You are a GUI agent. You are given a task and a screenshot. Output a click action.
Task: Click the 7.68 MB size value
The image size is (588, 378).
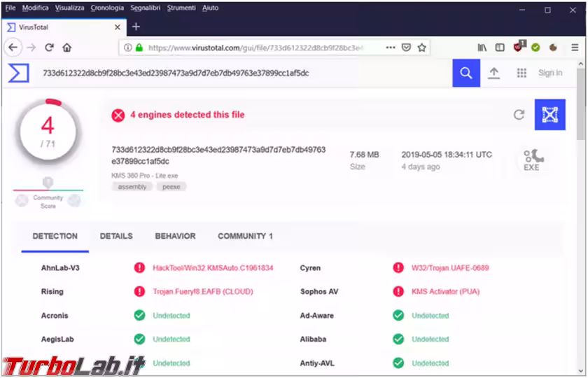(364, 155)
